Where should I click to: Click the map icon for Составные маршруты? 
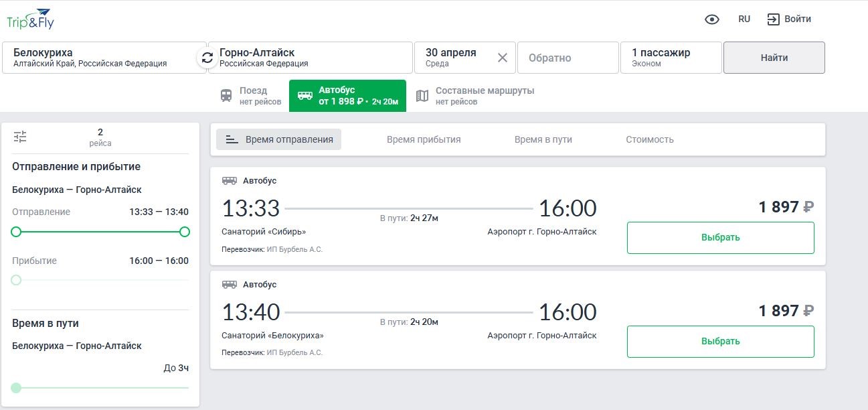click(422, 96)
